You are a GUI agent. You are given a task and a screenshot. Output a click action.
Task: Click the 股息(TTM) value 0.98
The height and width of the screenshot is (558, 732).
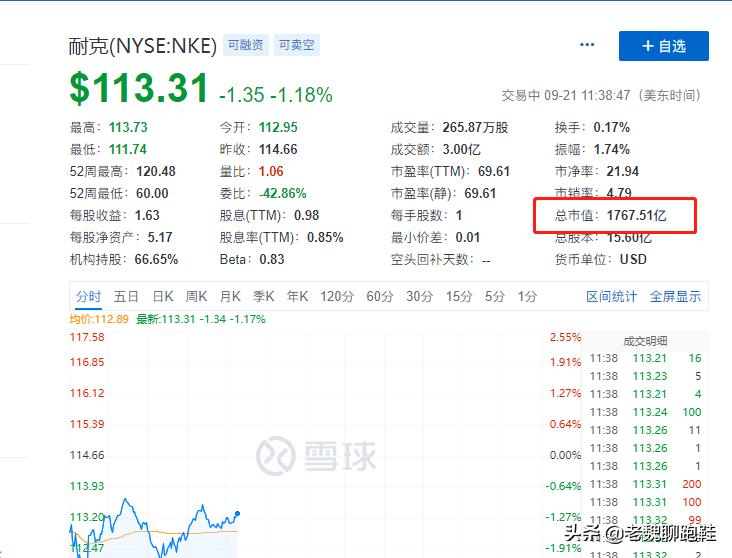tap(307, 215)
